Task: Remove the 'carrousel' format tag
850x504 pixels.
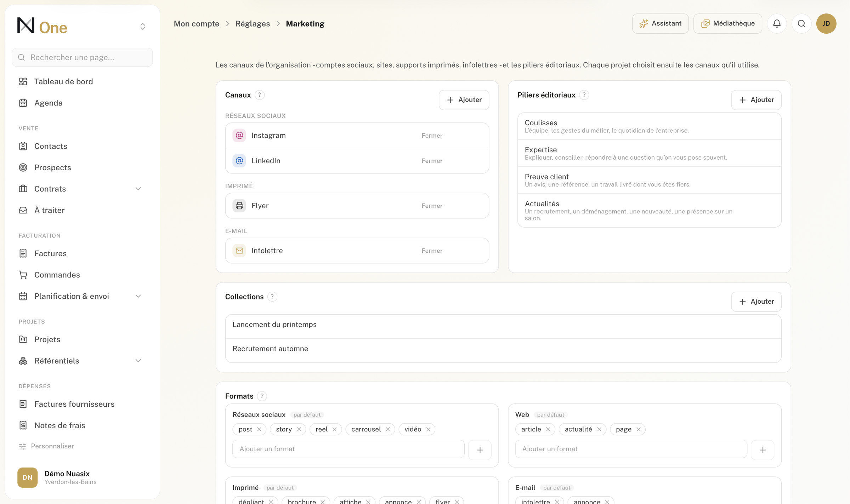Action: point(388,429)
